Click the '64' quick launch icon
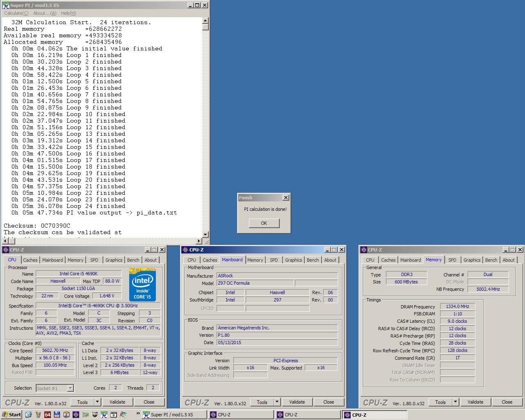The width and height of the screenshot is (525, 420). coord(47,415)
